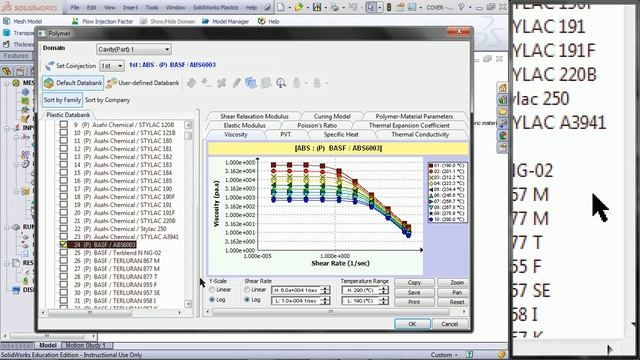Screen dimensions: 640x360
Task: Switch to the Specific Heat tab
Action: (341, 134)
